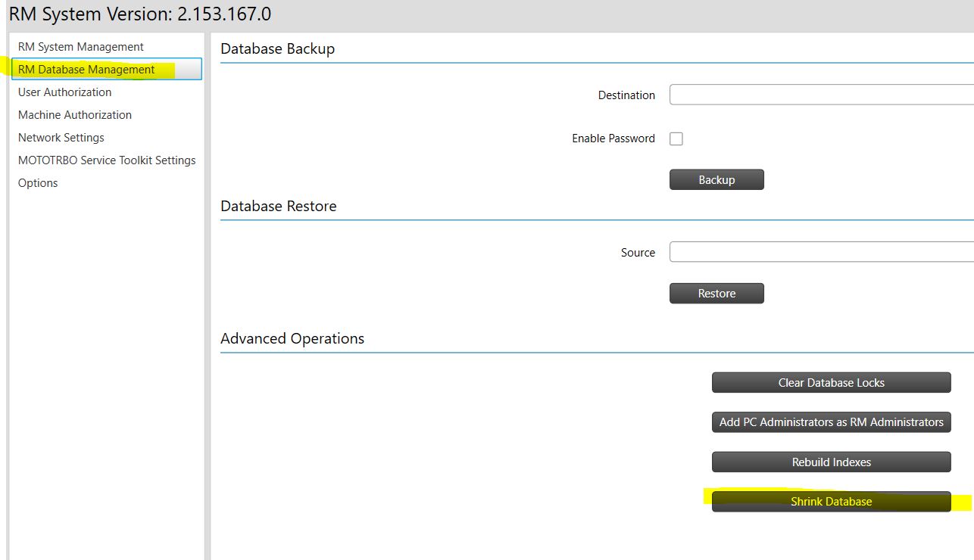The width and height of the screenshot is (974, 560).
Task: Tick the Enable Password checkbox
Action: [x=676, y=138]
